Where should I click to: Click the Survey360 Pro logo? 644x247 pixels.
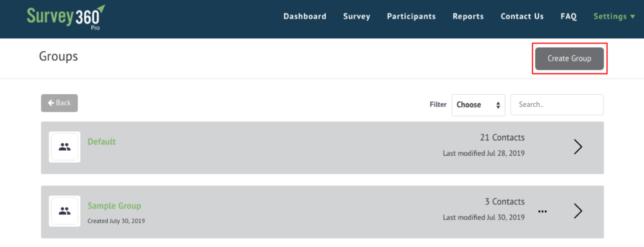(x=66, y=17)
